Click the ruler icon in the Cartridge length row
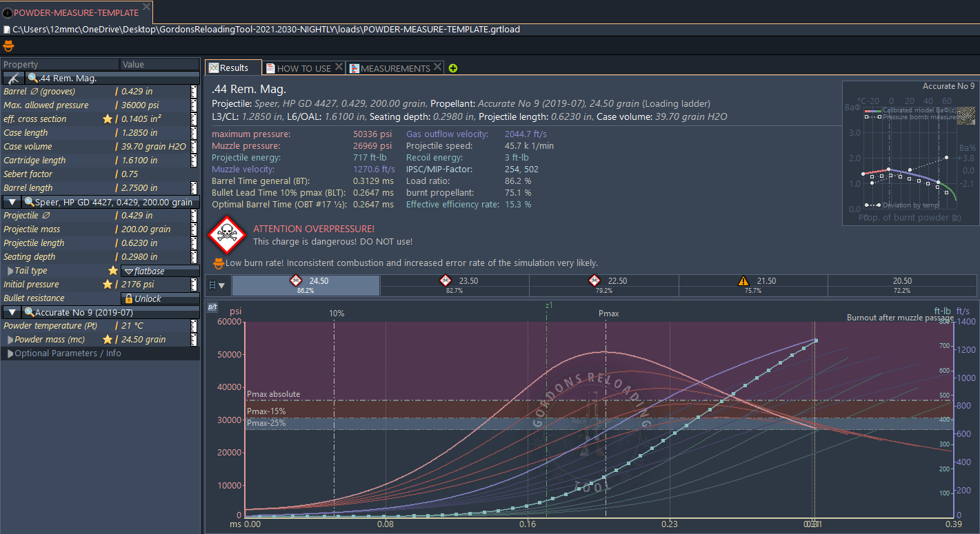Viewport: 980px width, 534px height. pyautogui.click(x=194, y=161)
